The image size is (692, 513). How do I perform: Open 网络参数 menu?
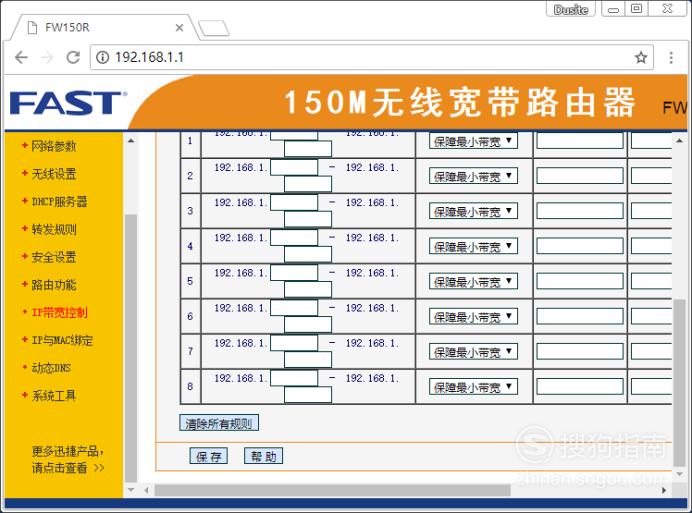pyautogui.click(x=53, y=146)
